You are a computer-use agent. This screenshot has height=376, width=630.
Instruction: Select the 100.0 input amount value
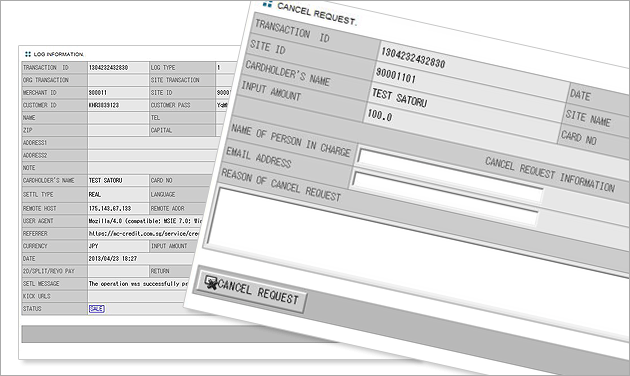pyautogui.click(x=379, y=115)
